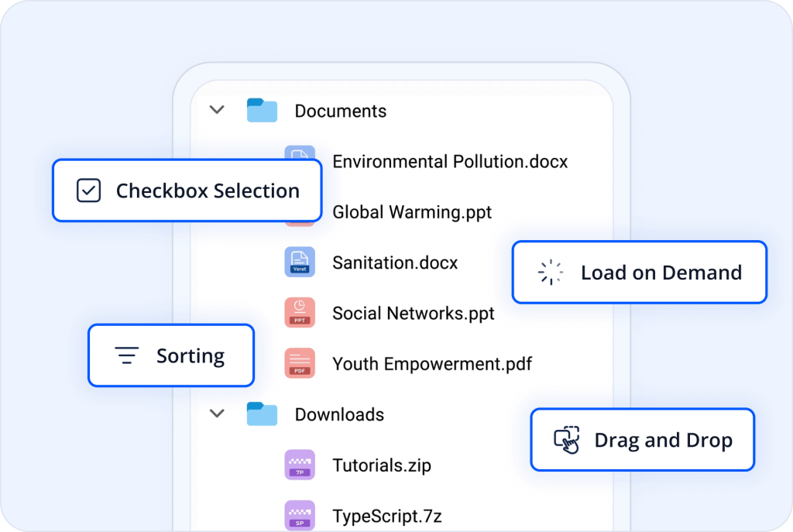Click the Documents expand chevron
Screen dimensions: 793x532
(x=217, y=110)
